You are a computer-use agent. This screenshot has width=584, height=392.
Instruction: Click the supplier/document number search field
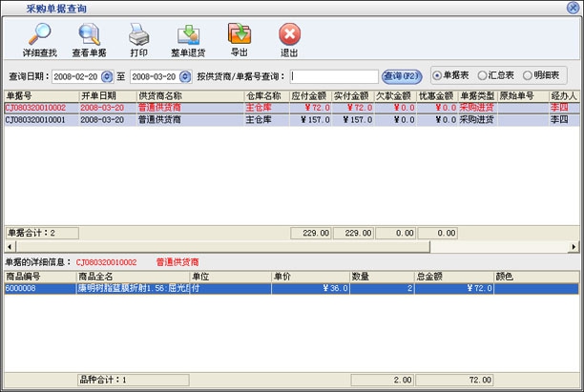coord(334,75)
